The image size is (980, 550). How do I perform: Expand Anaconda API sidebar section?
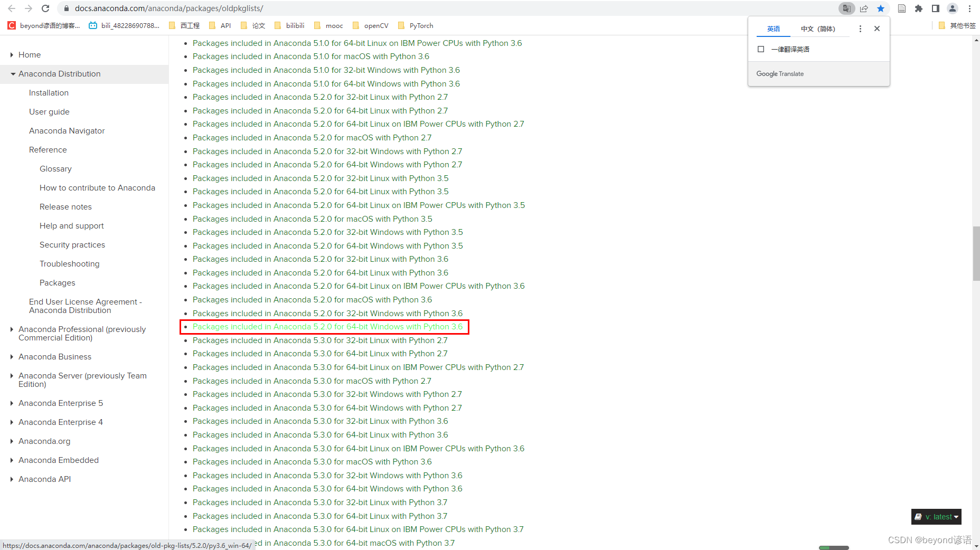[12, 479]
